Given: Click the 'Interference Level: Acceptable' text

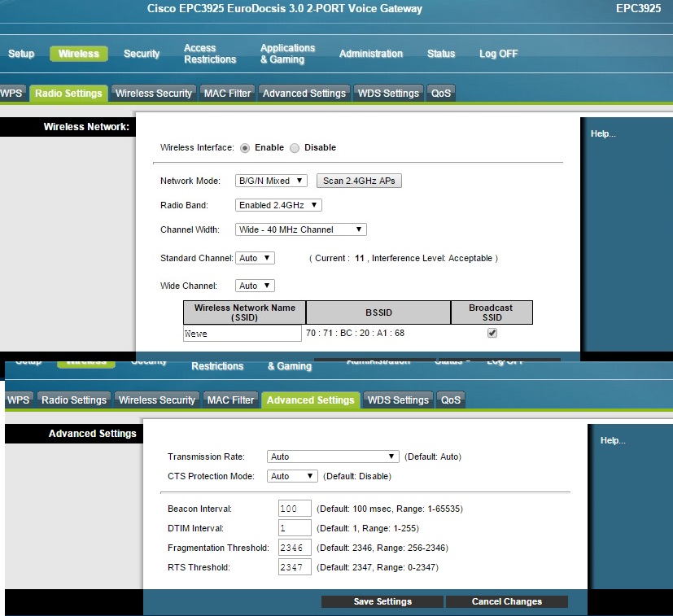Looking at the screenshot, I should 432,258.
